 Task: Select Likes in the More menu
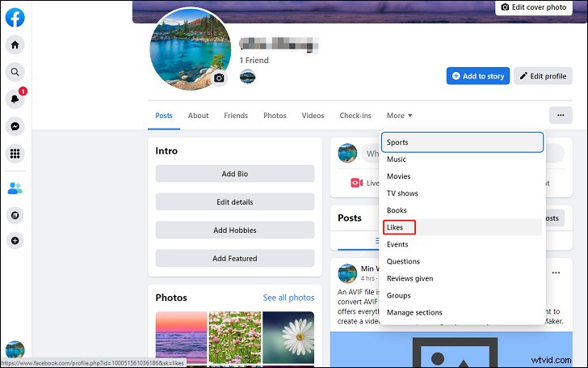pos(462,227)
